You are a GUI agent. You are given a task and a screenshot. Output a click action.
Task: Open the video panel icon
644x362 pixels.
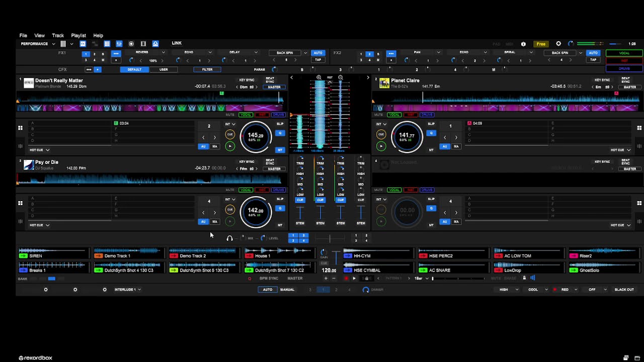pos(143,44)
